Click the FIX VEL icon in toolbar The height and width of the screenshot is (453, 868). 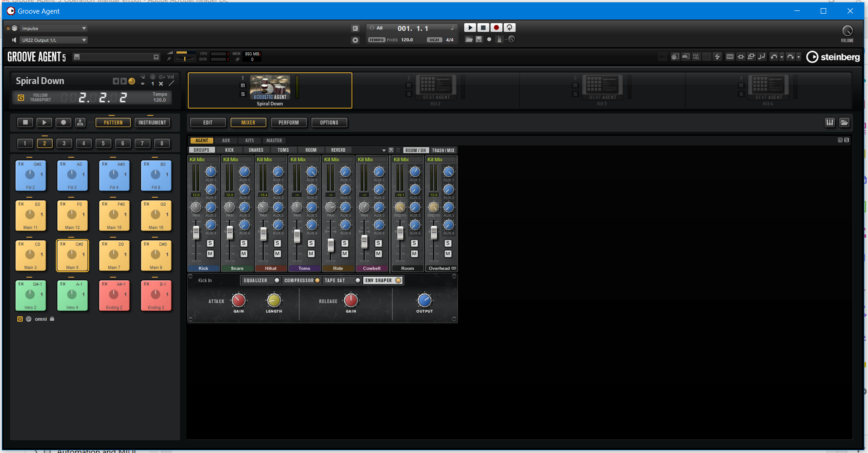coord(696,57)
